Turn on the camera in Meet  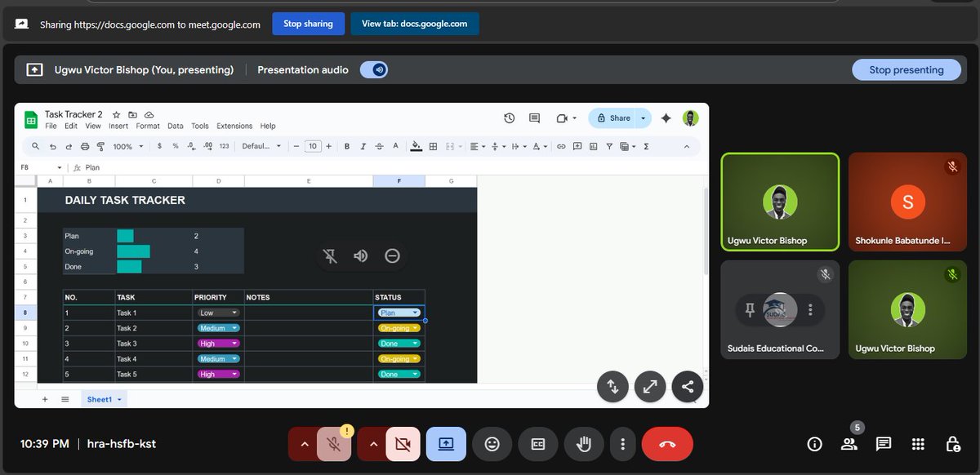[x=405, y=444]
